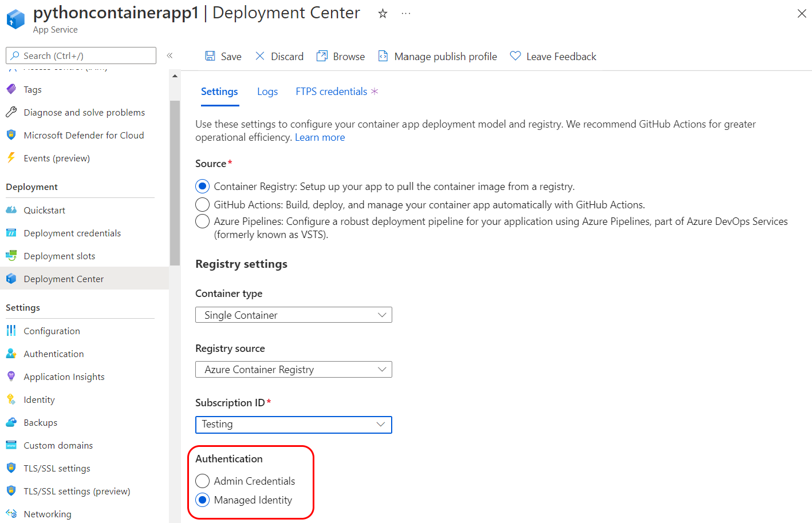This screenshot has height=523, width=812.
Task: Select the Admin Credentials authentication option
Action: [202, 481]
